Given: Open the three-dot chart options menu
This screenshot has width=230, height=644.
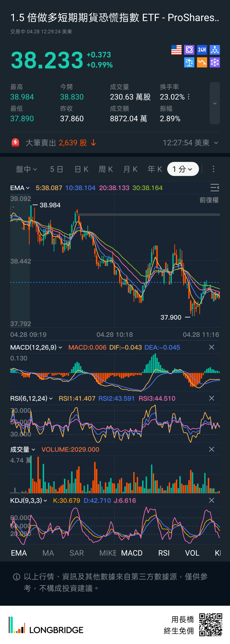Looking at the screenshot, I should click(x=213, y=169).
